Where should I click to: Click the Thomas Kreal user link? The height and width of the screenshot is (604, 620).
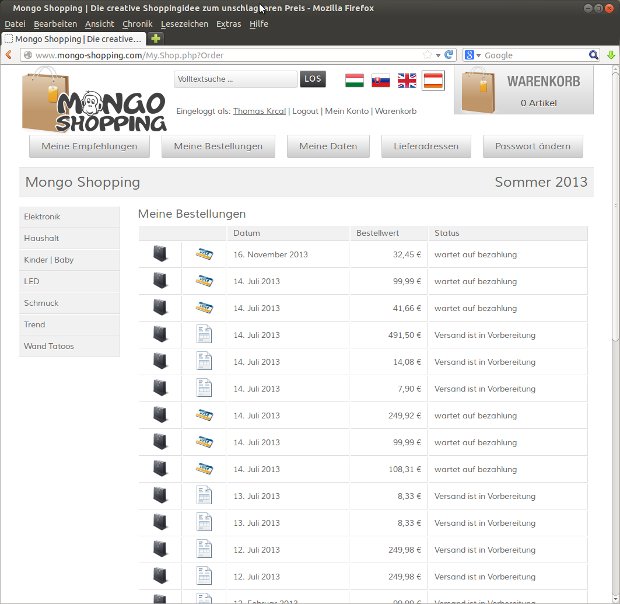[x=259, y=111]
